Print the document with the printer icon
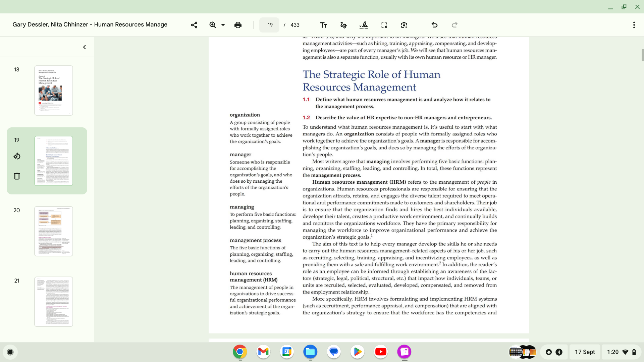This screenshot has height=362, width=644. (238, 25)
